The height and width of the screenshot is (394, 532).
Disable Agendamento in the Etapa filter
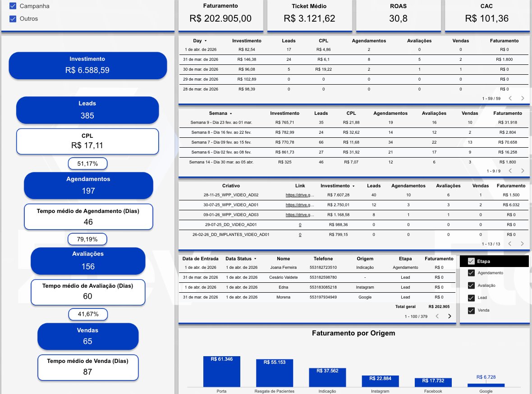coord(471,273)
